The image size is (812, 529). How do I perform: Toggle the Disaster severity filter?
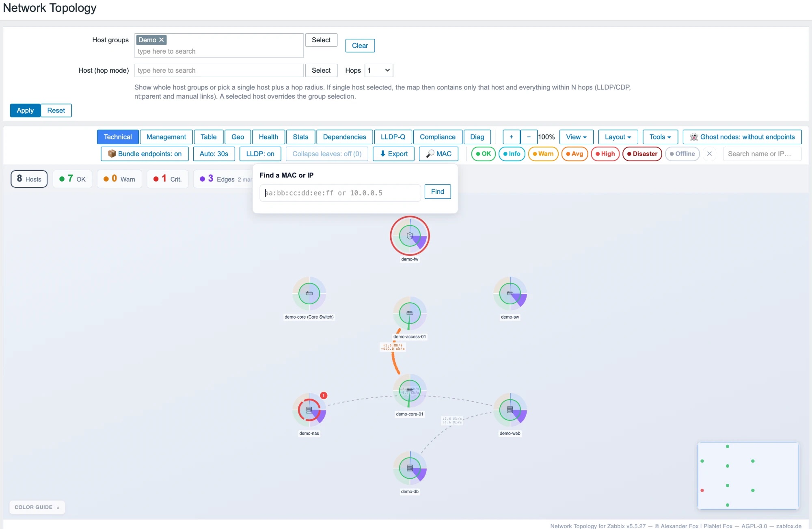click(642, 154)
